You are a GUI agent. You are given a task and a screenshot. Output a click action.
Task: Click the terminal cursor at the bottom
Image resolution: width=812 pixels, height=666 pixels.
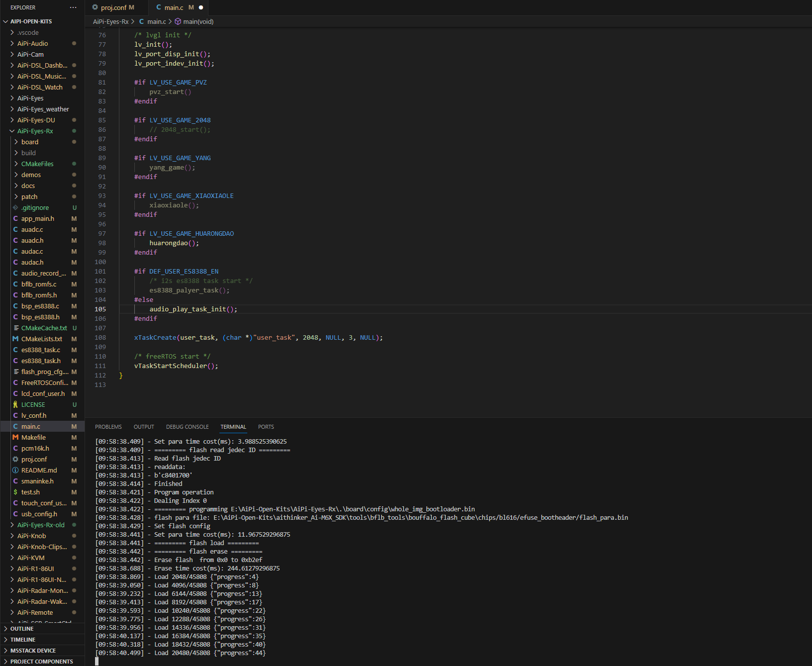(x=97, y=661)
